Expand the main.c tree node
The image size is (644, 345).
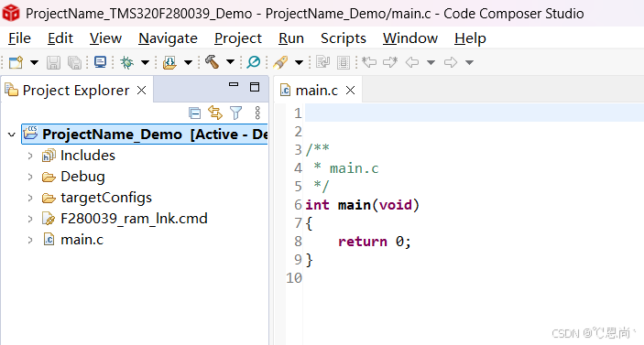[x=30, y=240]
